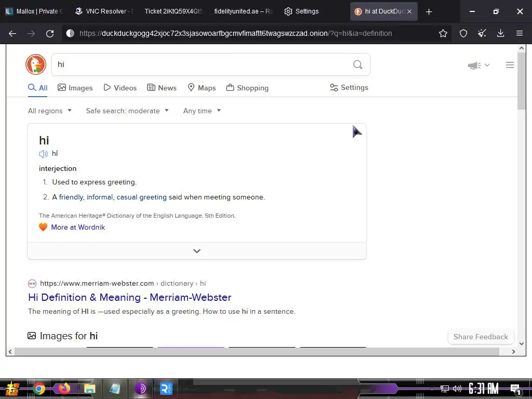
Task: Click the Merriam-Webster favicon
Action: pos(32,283)
